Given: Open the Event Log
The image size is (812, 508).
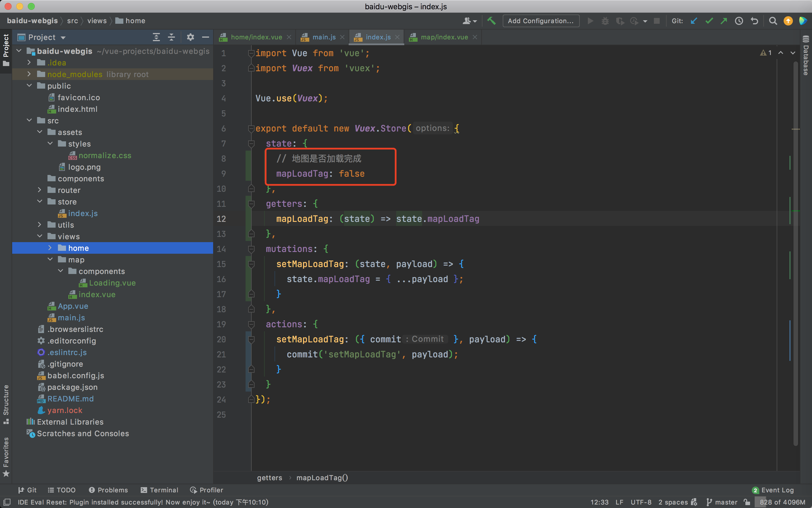Looking at the screenshot, I should (773, 490).
